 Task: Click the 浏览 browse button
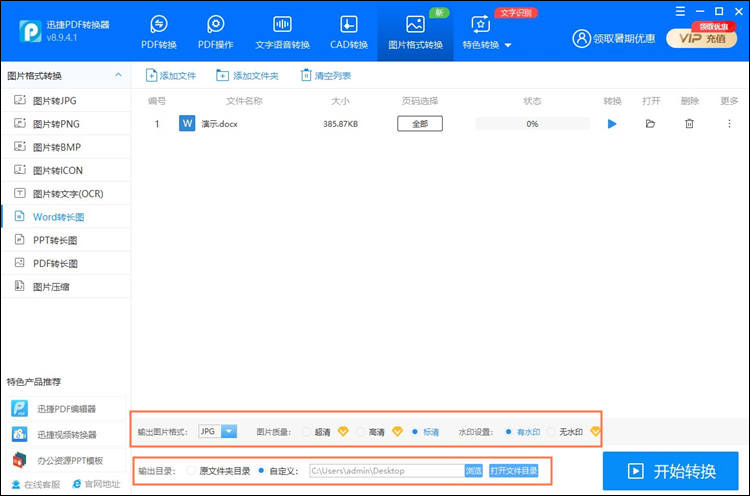tap(474, 471)
